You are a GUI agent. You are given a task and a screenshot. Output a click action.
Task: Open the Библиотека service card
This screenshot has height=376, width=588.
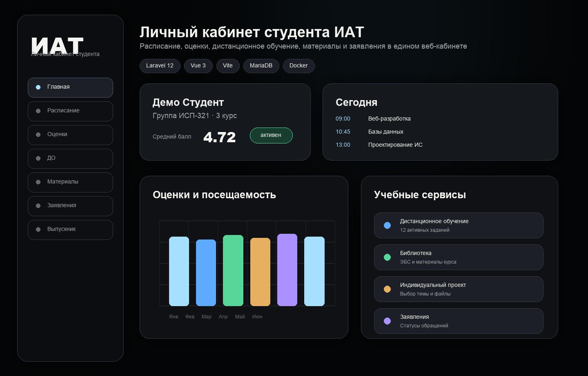click(459, 257)
